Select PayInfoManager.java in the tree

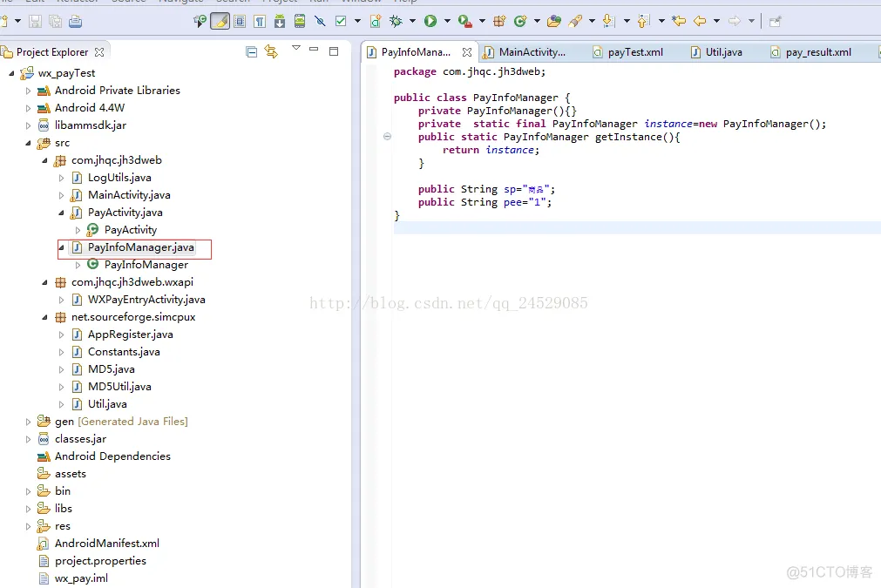[x=140, y=247]
